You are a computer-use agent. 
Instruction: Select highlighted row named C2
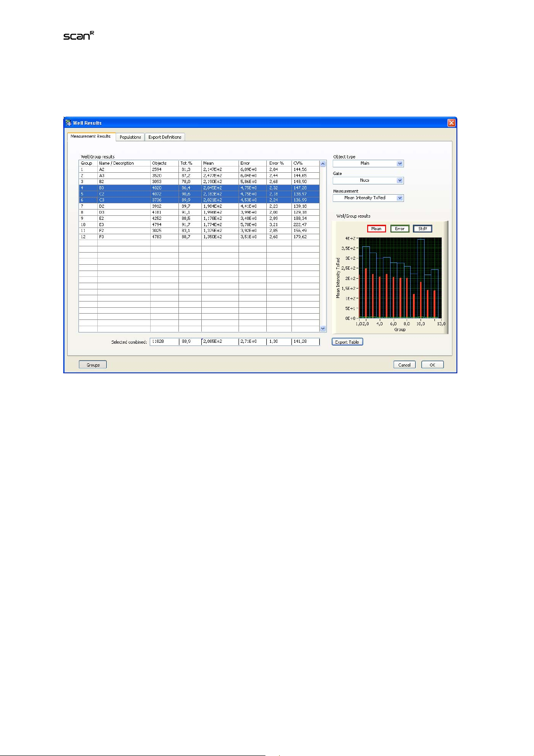click(x=199, y=194)
